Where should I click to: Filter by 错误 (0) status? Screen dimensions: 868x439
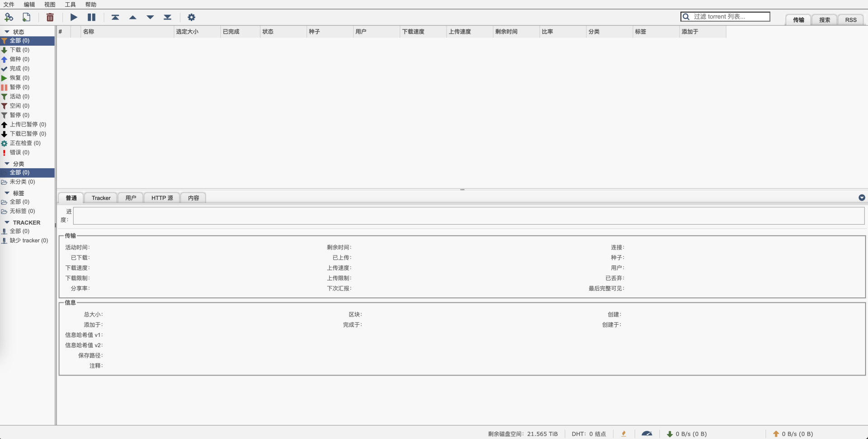[27, 152]
